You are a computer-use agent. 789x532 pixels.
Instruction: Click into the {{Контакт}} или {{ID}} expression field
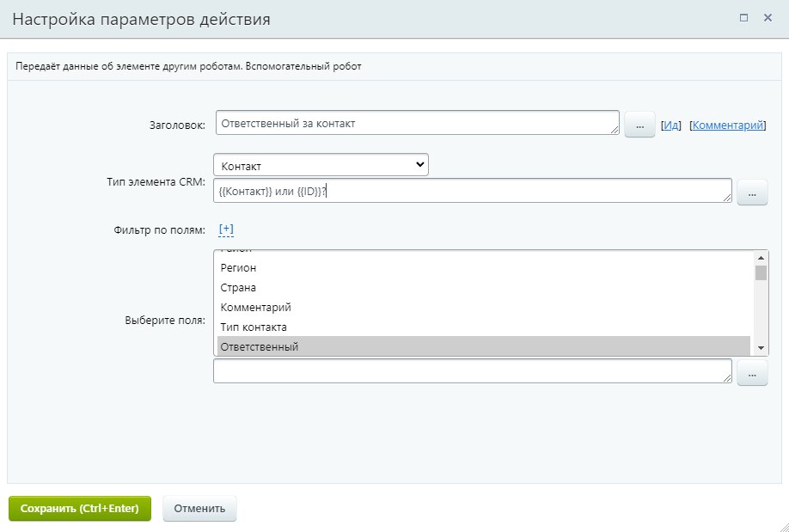[x=471, y=191]
